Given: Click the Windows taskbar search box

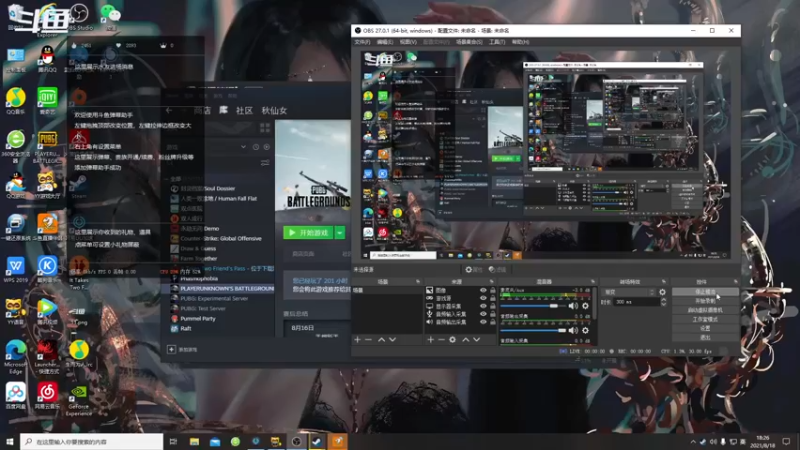Looking at the screenshot, I should pos(92,442).
